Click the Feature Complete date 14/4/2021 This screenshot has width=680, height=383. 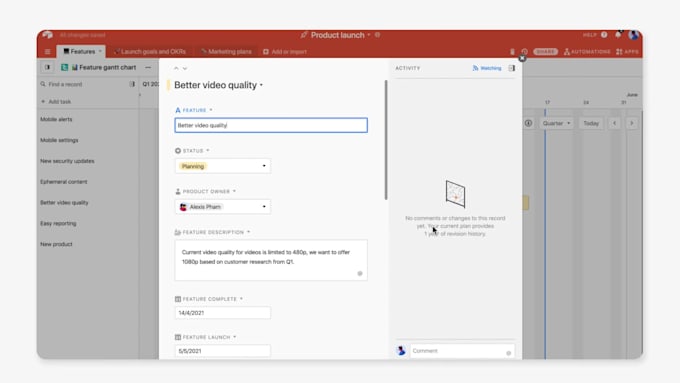click(223, 313)
